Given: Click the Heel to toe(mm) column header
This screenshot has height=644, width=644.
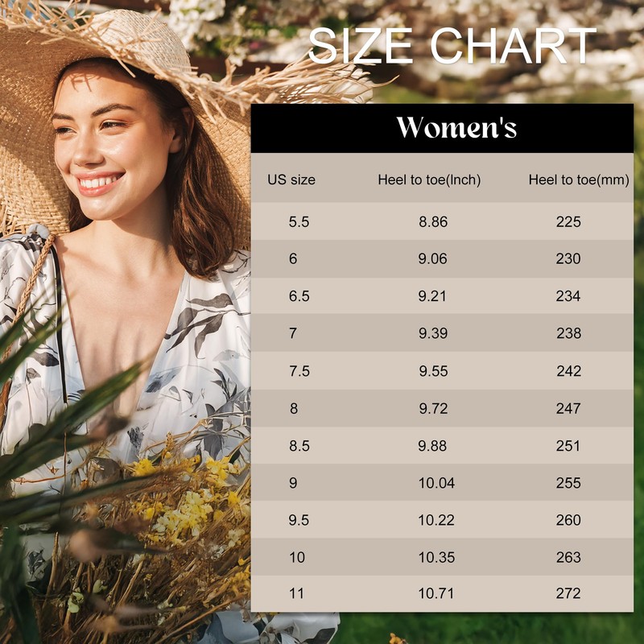Looking at the screenshot, I should point(578,180).
